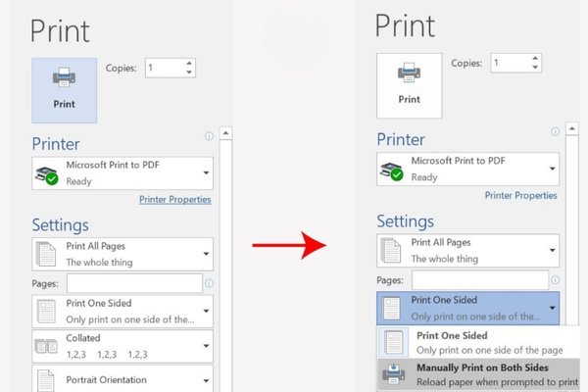588x392 pixels.
Task: Click the highlighted Print One Sided dropdown in right panel
Action: [x=467, y=307]
